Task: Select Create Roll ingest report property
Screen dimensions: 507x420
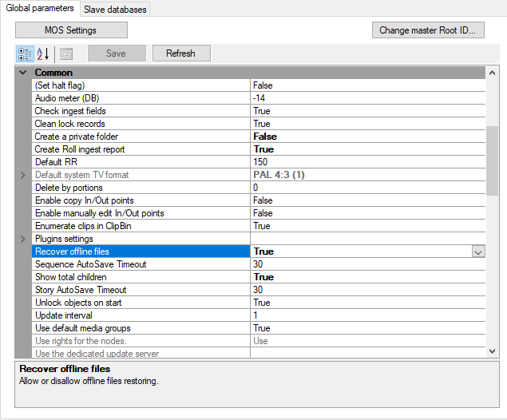Action: point(141,149)
